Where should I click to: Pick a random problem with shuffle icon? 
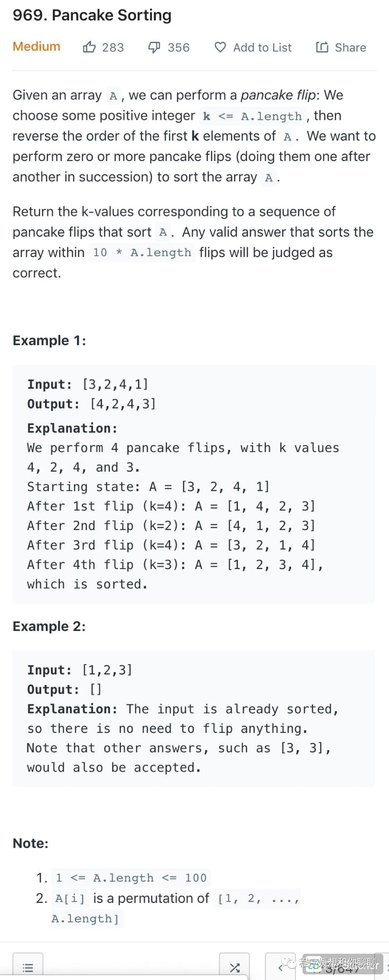click(x=234, y=967)
